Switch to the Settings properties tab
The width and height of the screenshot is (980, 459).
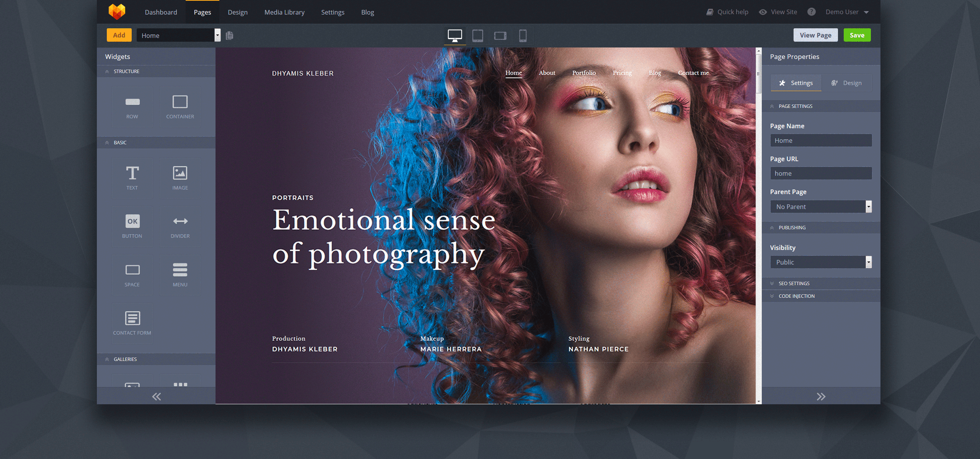[x=796, y=83]
